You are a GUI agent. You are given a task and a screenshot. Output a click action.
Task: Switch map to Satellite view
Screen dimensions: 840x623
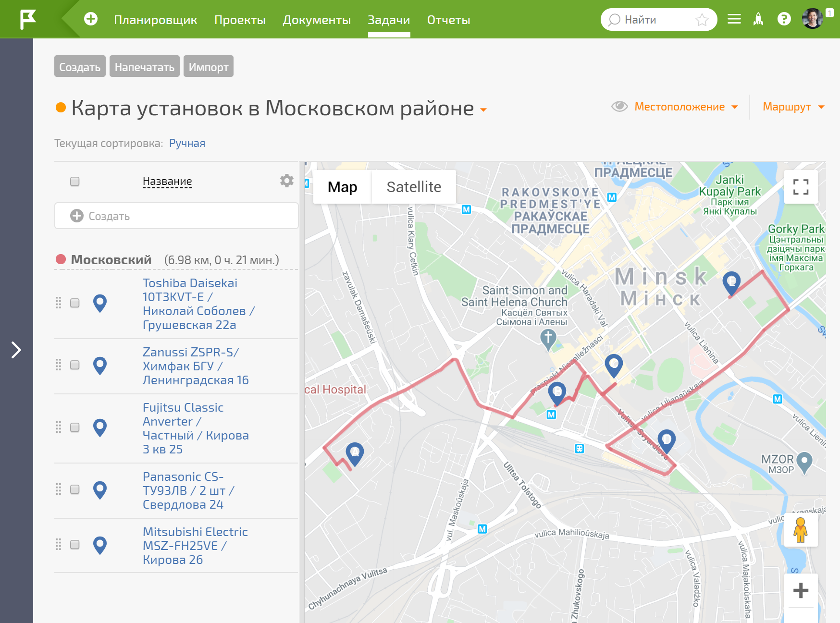pos(414,187)
